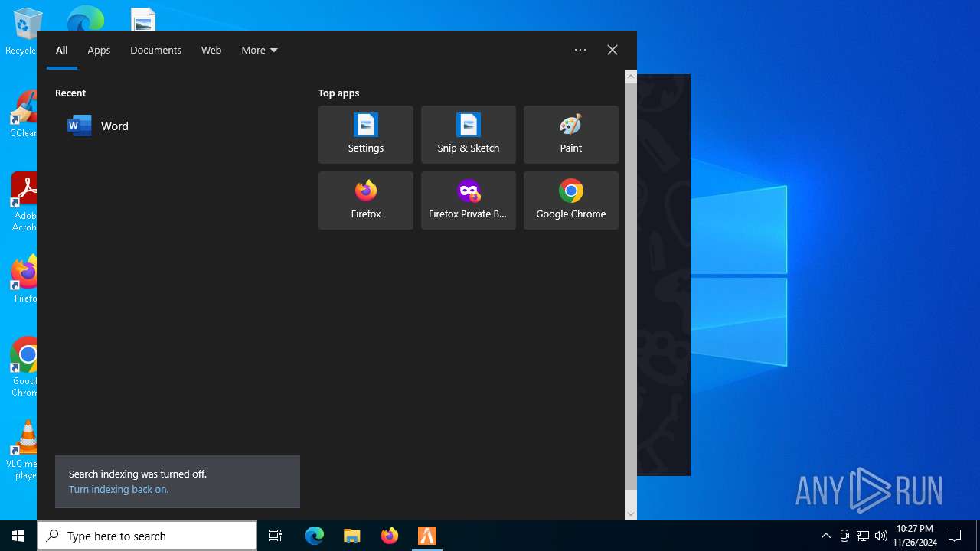Show hidden system tray icons
The image size is (980, 551).
pos(825,536)
